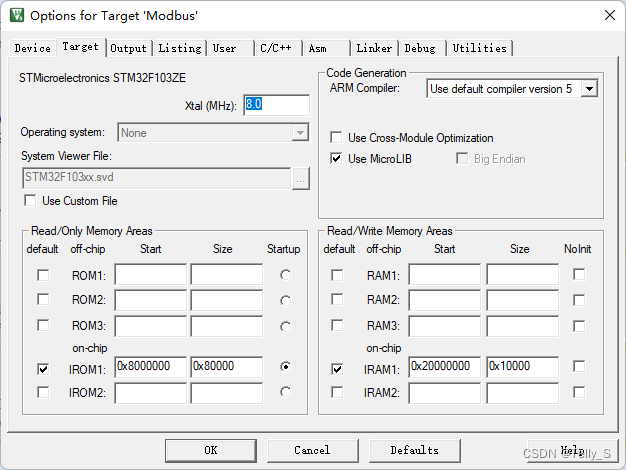Enable NoInit for RAM3

pos(579,326)
